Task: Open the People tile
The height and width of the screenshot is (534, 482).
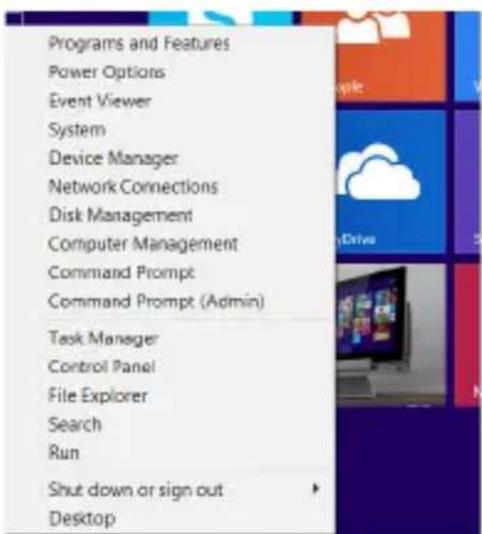Action: [391, 57]
